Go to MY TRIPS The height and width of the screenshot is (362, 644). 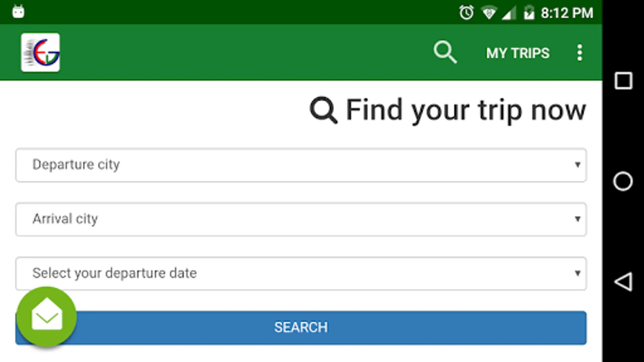point(518,53)
